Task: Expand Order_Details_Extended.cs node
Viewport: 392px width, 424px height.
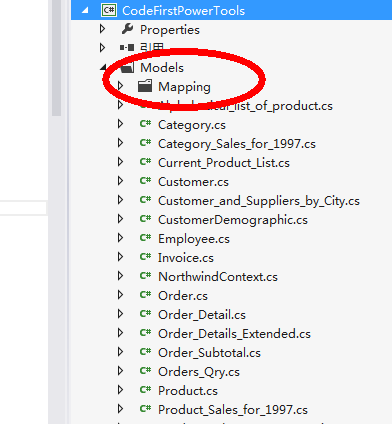Action: (121, 333)
